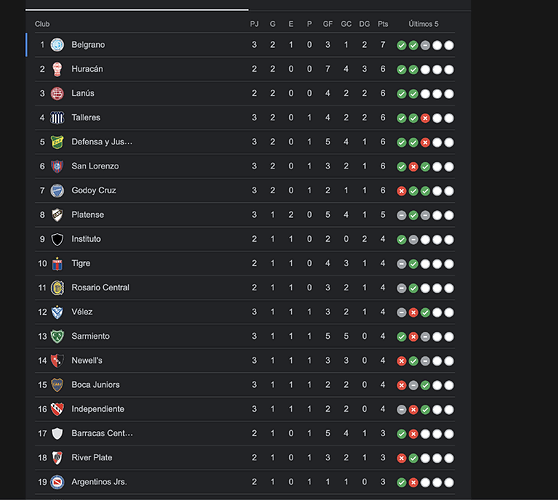Image resolution: width=558 pixels, height=500 pixels.
Task: Click the Últimos 5 column header
Action: tap(423, 24)
